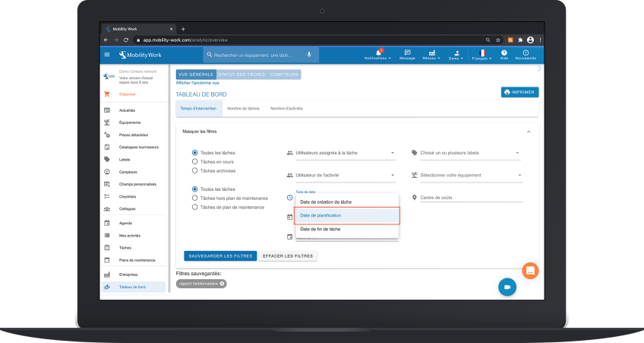Choose Date de planification option
644x343 pixels.
coord(347,215)
